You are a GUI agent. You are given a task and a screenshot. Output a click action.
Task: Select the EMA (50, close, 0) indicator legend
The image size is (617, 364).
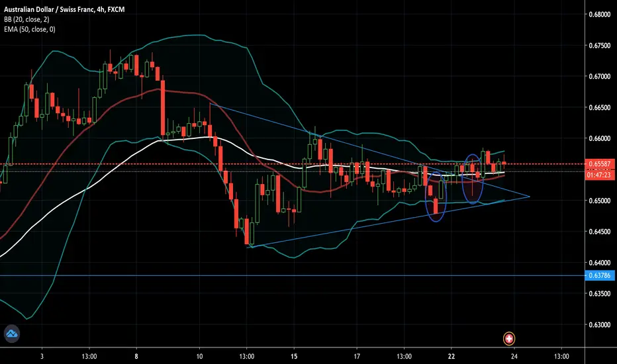coord(30,29)
